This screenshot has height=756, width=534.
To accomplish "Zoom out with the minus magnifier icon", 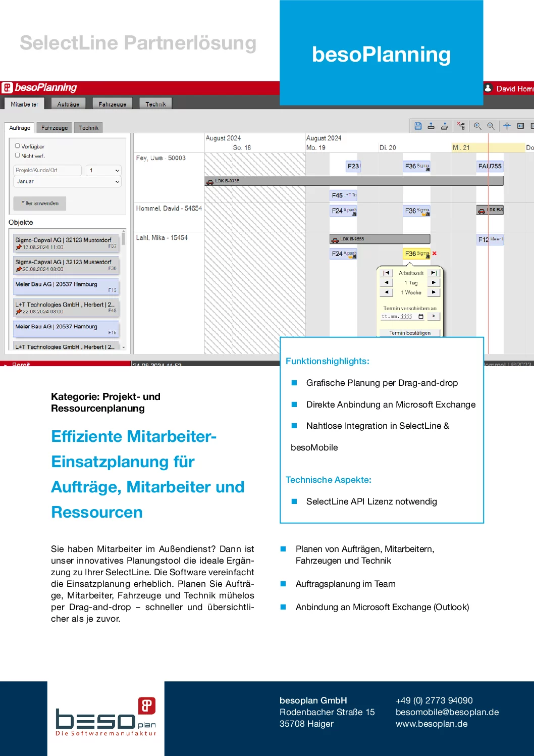I will pyautogui.click(x=491, y=126).
